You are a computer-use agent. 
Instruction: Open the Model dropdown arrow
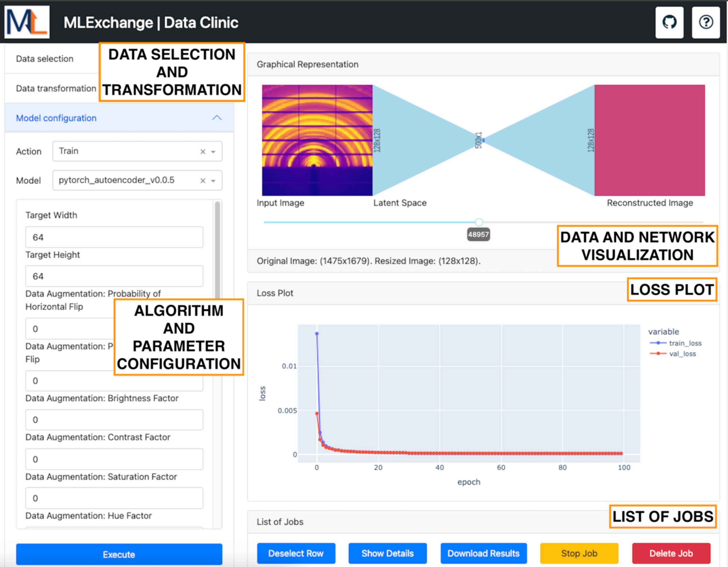point(213,181)
